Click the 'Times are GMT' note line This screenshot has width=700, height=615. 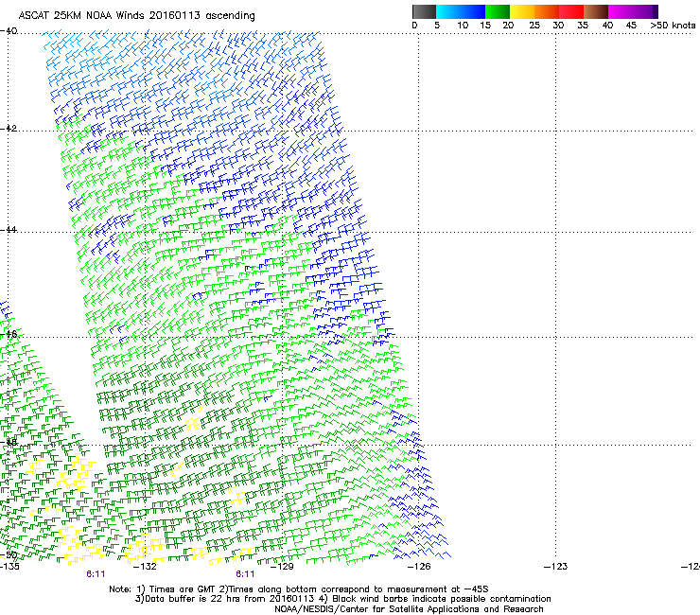pyautogui.click(x=299, y=589)
